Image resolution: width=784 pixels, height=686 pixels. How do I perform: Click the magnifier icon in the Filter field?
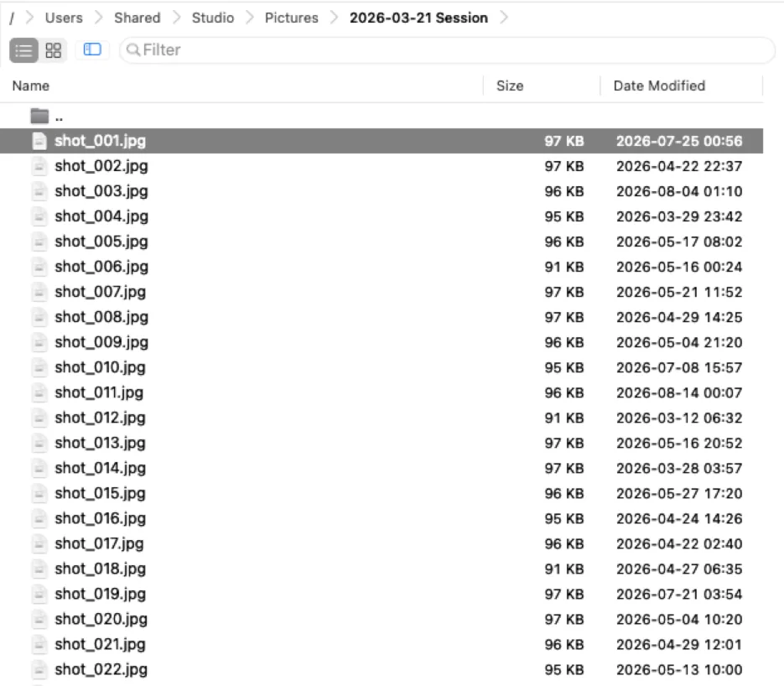click(x=133, y=50)
